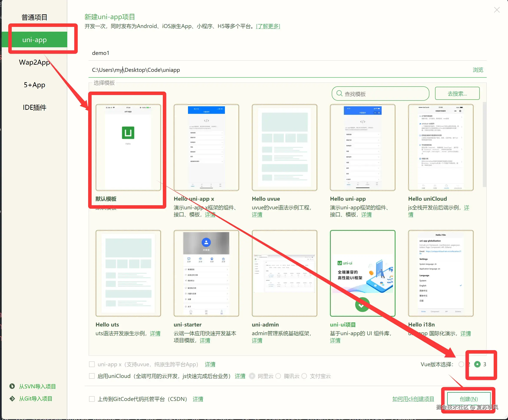Click the SVN import icon
Viewport: 508px width, 420px height.
coord(12,386)
